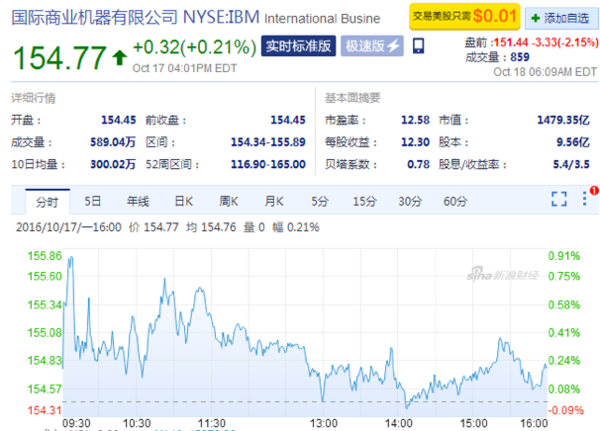Click the 155.86 price axis label
600x431 pixels.
[44, 256]
